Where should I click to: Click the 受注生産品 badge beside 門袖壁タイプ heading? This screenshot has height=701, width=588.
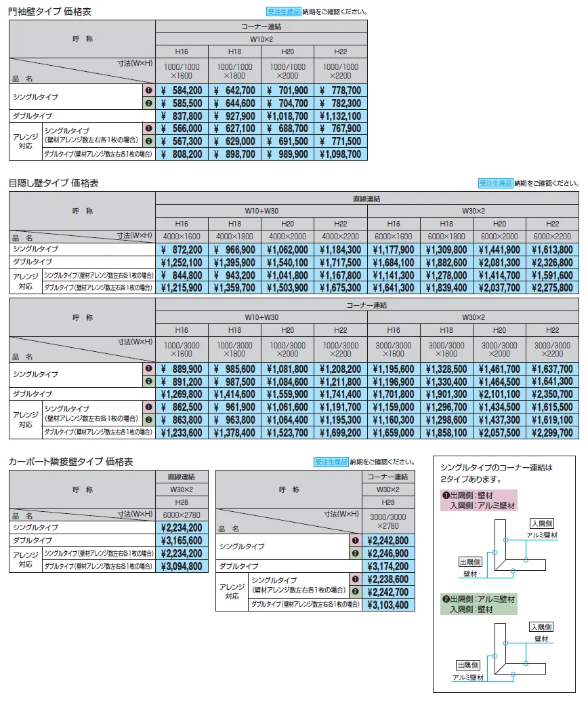pos(284,12)
